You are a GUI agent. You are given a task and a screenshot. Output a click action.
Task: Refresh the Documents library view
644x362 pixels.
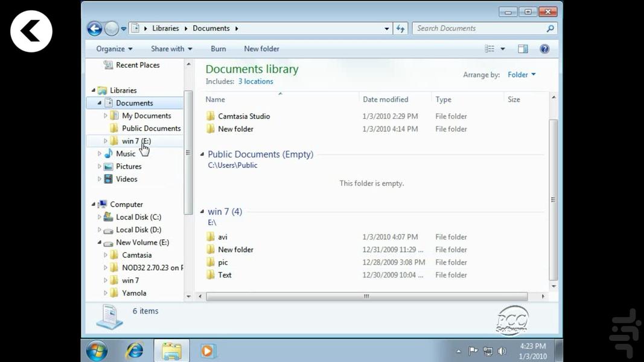click(400, 28)
